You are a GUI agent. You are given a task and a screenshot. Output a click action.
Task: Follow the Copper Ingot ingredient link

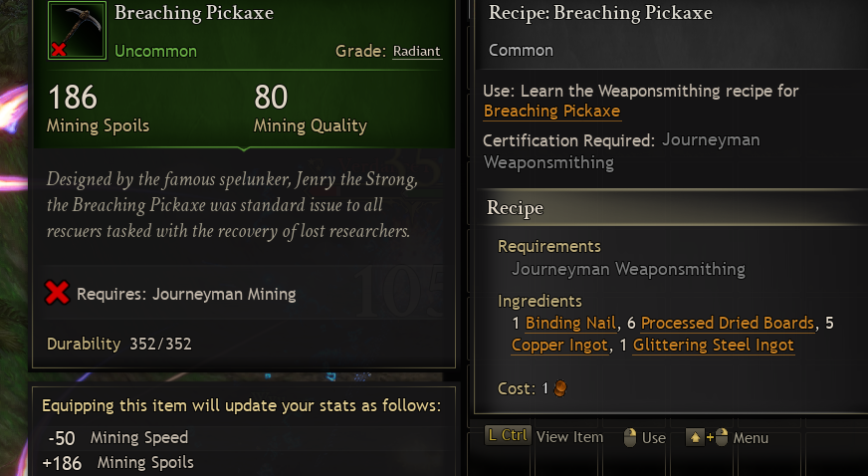pyautogui.click(x=559, y=345)
